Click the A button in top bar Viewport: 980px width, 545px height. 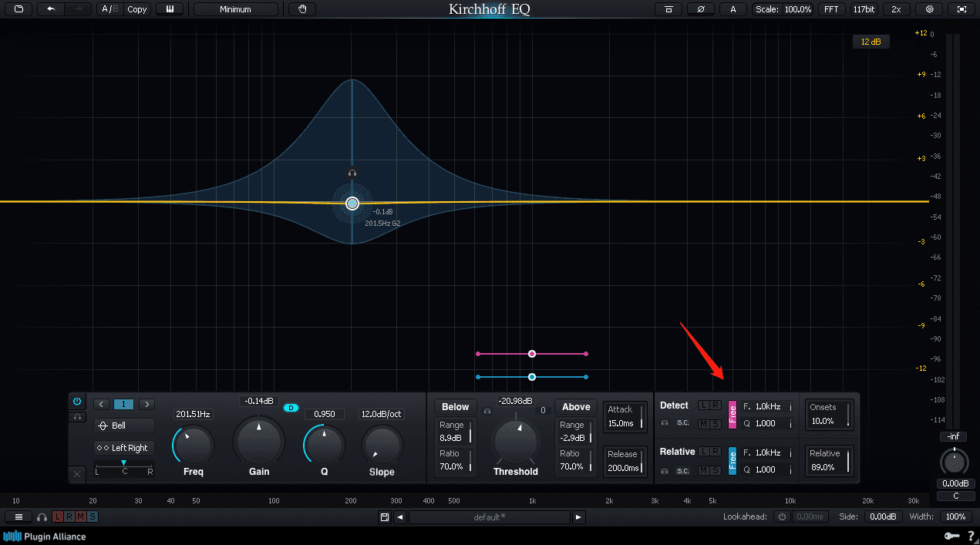click(x=732, y=9)
